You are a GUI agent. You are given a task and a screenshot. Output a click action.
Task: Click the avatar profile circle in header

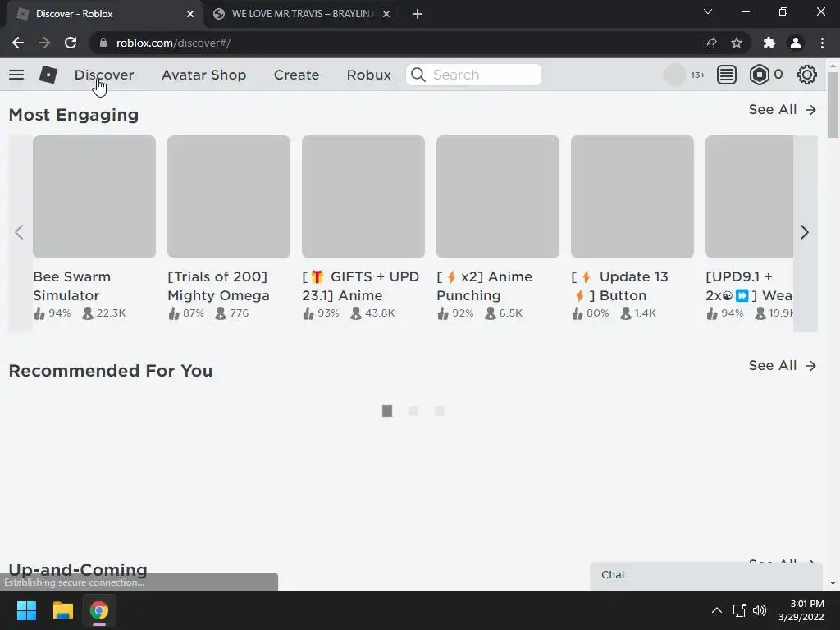[674, 75]
